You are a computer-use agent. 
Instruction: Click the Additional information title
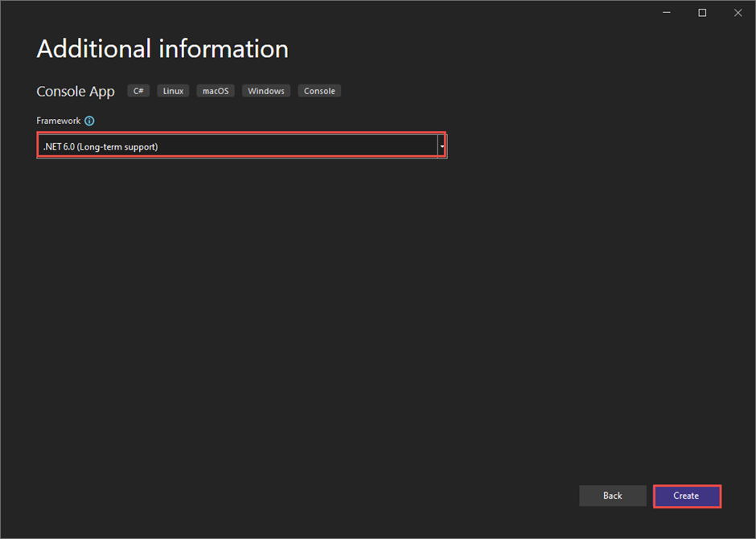point(162,49)
